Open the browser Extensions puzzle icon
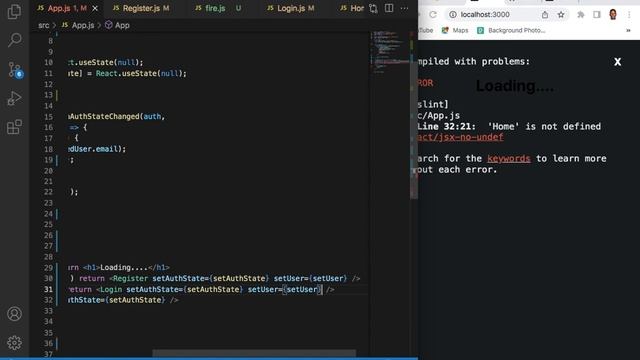The height and width of the screenshot is (360, 640). click(580, 15)
